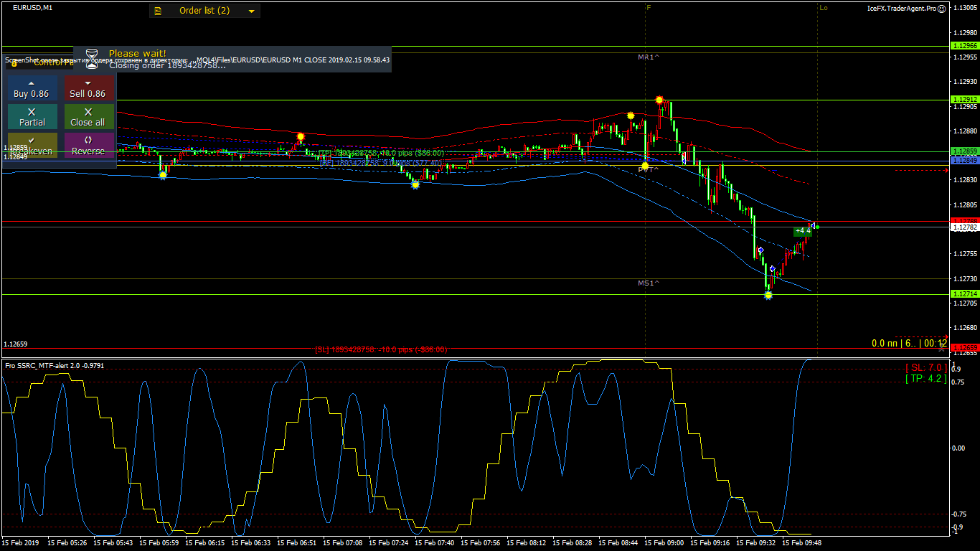The height and width of the screenshot is (551, 980).
Task: Click the Please wait! heading
Action: pos(137,53)
